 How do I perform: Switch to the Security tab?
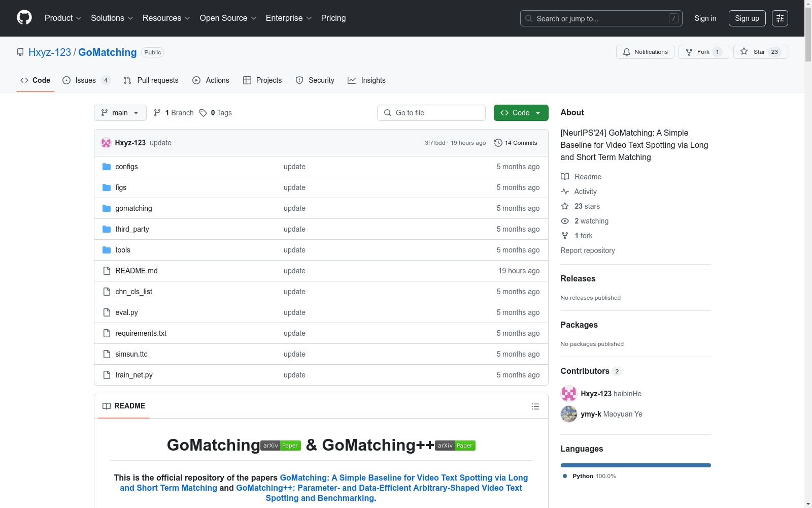[x=315, y=80]
